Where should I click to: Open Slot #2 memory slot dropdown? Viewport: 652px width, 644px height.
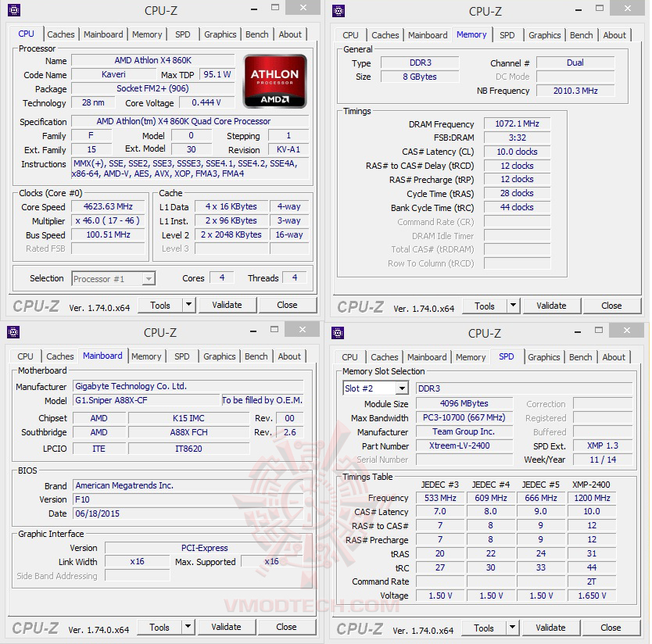pos(375,388)
